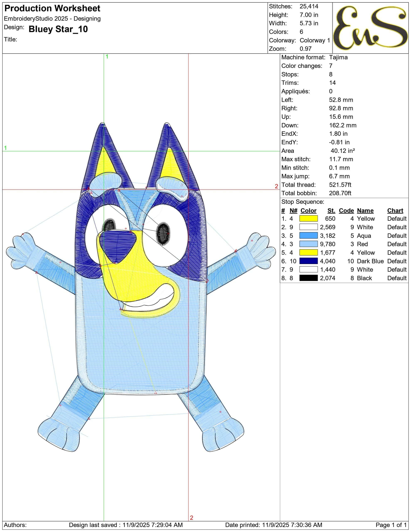This screenshot has height=532, width=411.
Task: Click the height value '7.00 in'
Action: point(309,15)
